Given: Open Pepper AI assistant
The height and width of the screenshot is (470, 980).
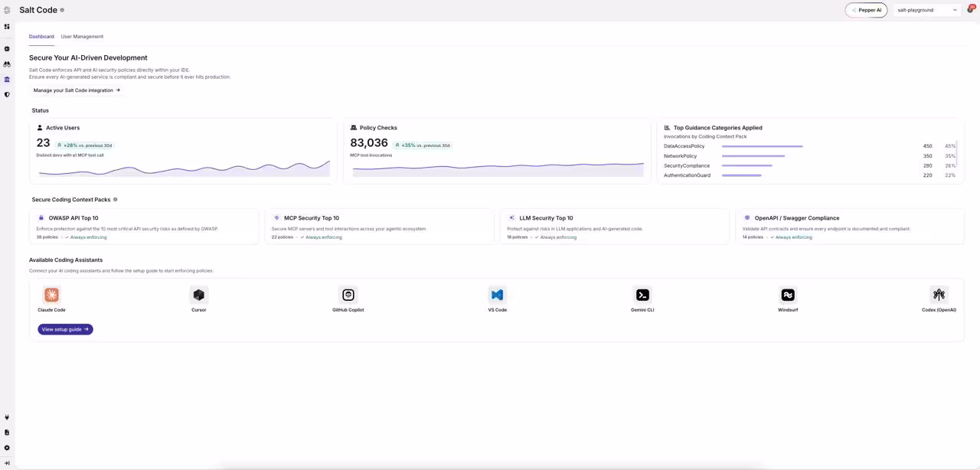Looking at the screenshot, I should (866, 10).
